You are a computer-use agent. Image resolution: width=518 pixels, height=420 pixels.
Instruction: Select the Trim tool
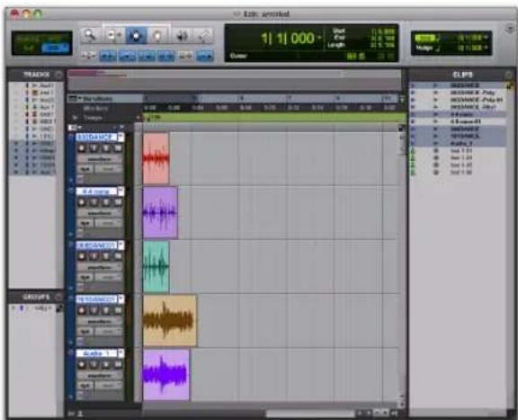click(114, 35)
